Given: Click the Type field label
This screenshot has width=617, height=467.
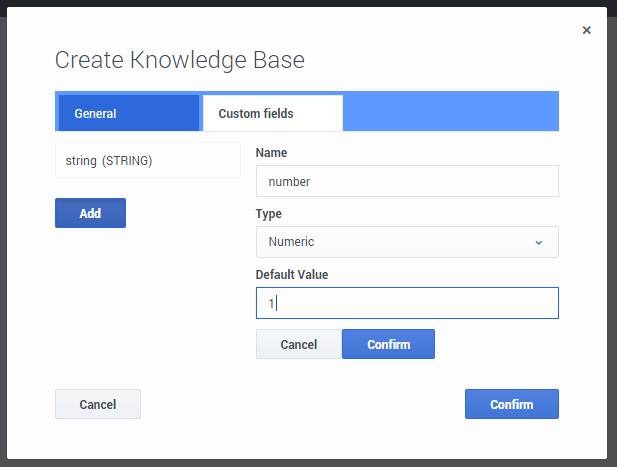Looking at the screenshot, I should 269,214.
